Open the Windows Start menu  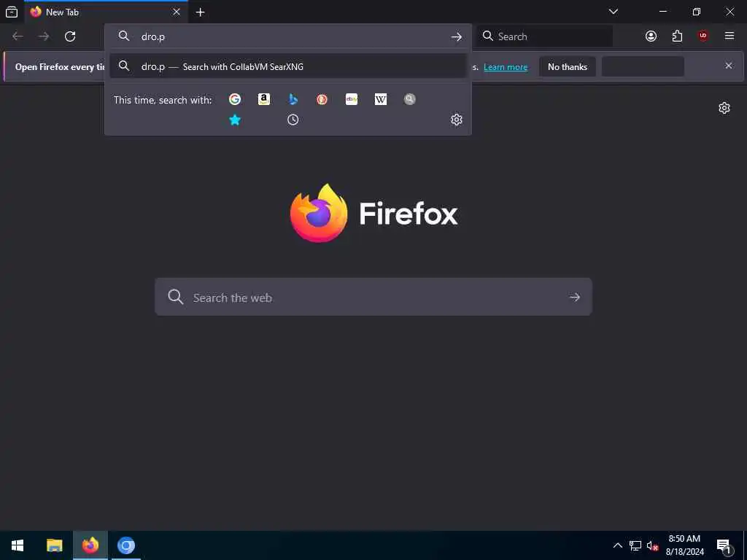pos(18,545)
